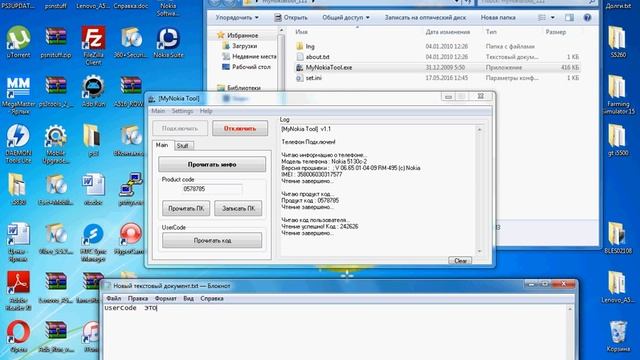The image size is (640, 360).
Task: Click Новая папка in Explorer toolbar
Action: click(498, 18)
